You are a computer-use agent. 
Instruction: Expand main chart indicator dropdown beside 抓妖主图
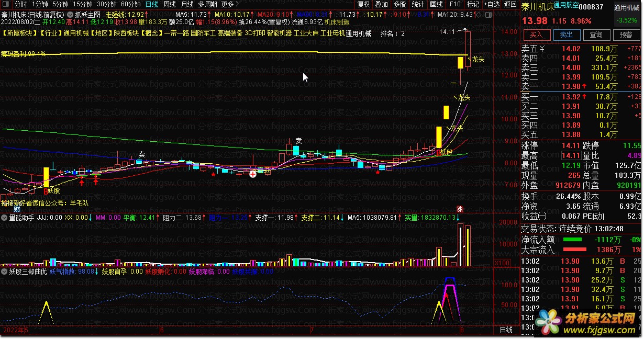click(71, 15)
